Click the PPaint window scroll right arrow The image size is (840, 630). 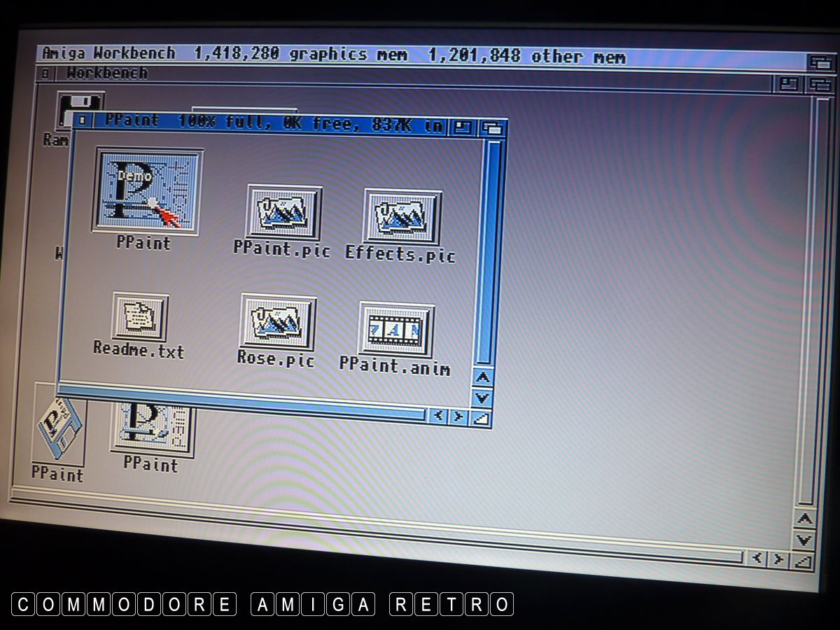coord(458,417)
